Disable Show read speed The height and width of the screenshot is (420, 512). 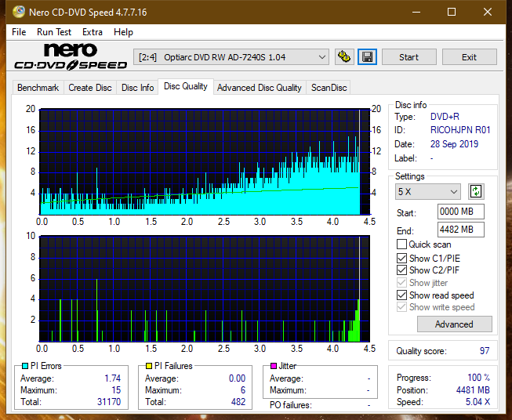(x=401, y=295)
